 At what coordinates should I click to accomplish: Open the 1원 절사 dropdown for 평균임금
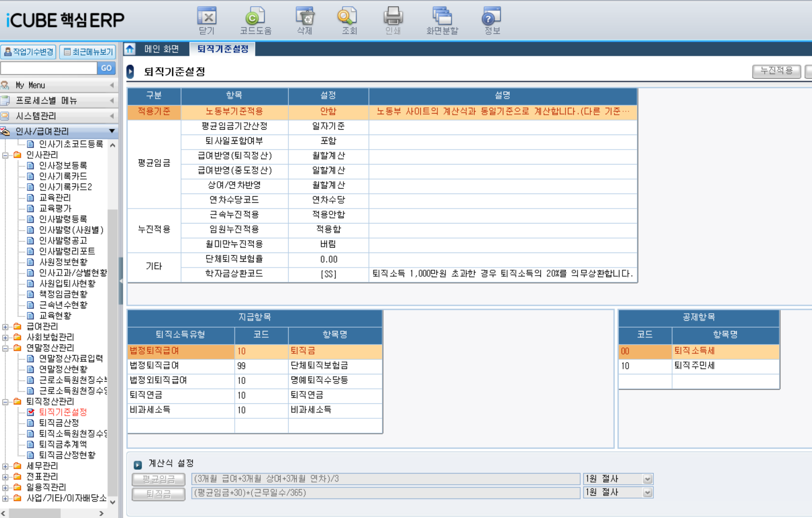(x=648, y=479)
